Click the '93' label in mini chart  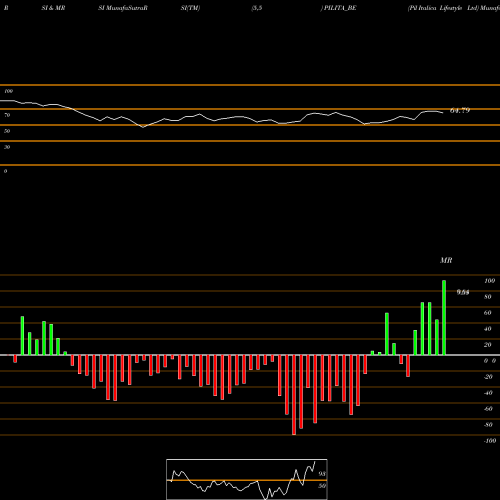point(322,474)
